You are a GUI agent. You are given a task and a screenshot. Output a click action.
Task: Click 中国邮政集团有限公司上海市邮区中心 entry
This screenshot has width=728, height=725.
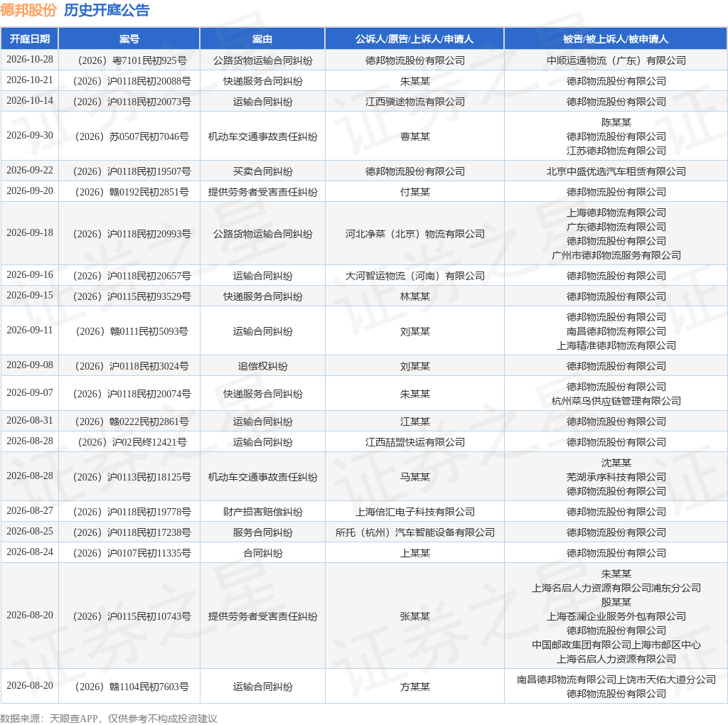click(616, 645)
